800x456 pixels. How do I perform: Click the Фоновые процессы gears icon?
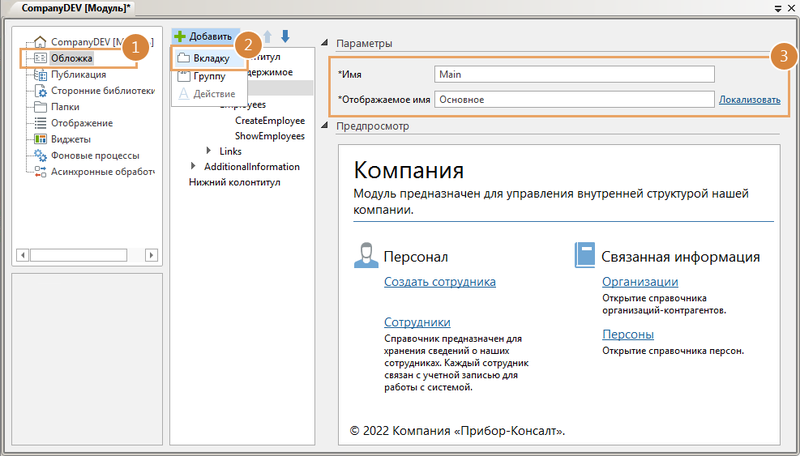coord(40,156)
